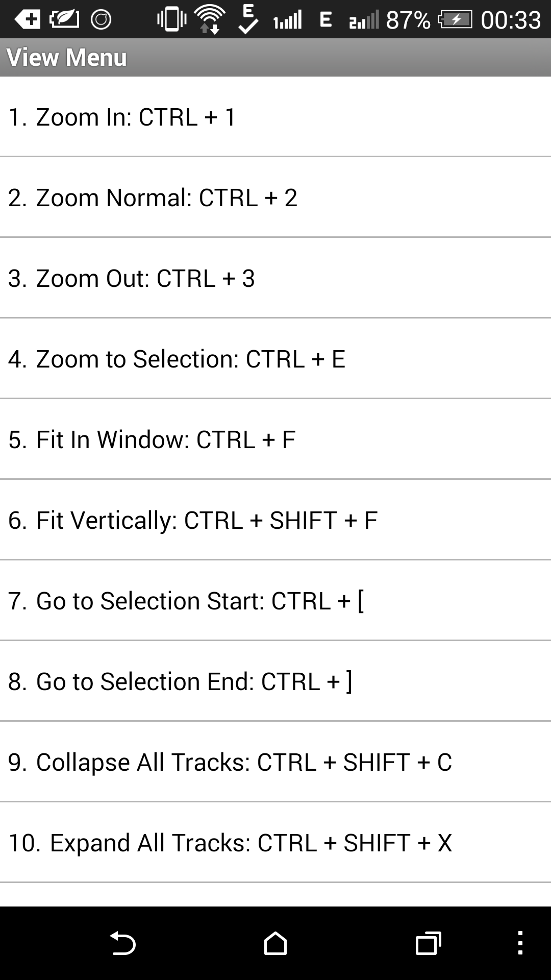This screenshot has height=980, width=551.
Task: Tap the "Go to Selection Start" entry
Action: pyautogui.click(x=275, y=600)
